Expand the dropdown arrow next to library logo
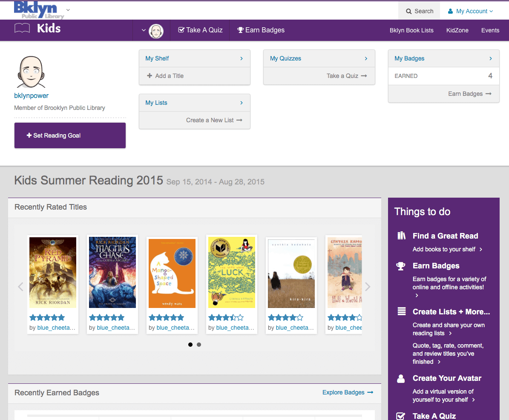 [68, 10]
